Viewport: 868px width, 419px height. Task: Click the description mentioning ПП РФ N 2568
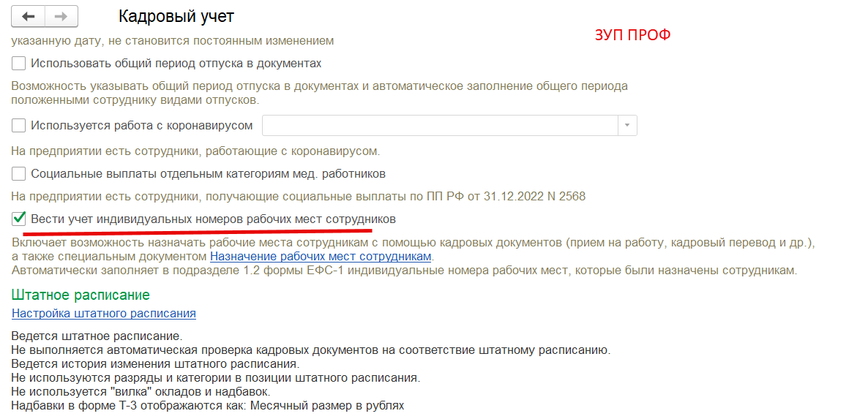tap(299, 196)
